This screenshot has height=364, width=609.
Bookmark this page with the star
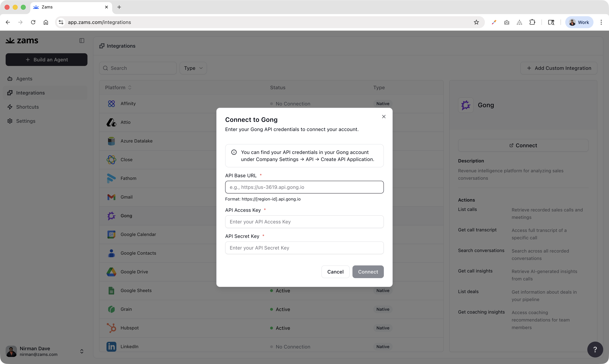[476, 22]
